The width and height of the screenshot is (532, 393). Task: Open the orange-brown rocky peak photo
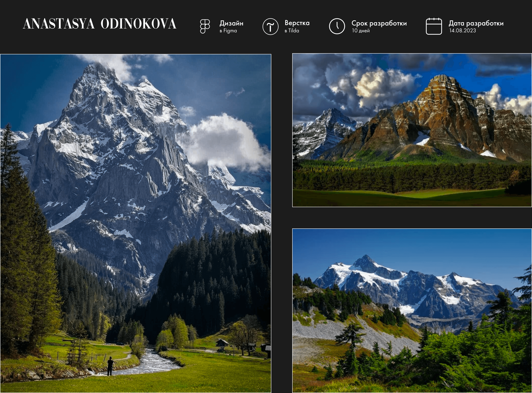tap(412, 130)
